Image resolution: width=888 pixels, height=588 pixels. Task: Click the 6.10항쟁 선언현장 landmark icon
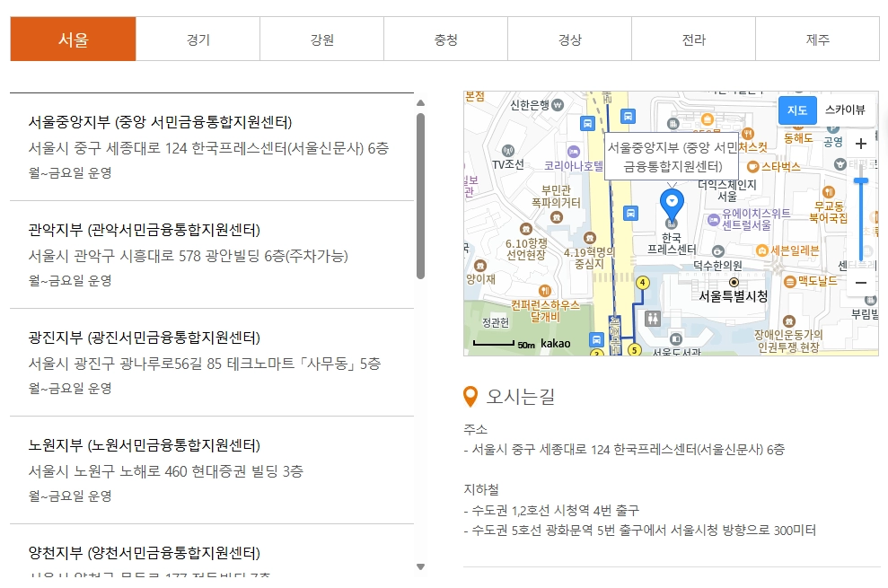point(526,229)
